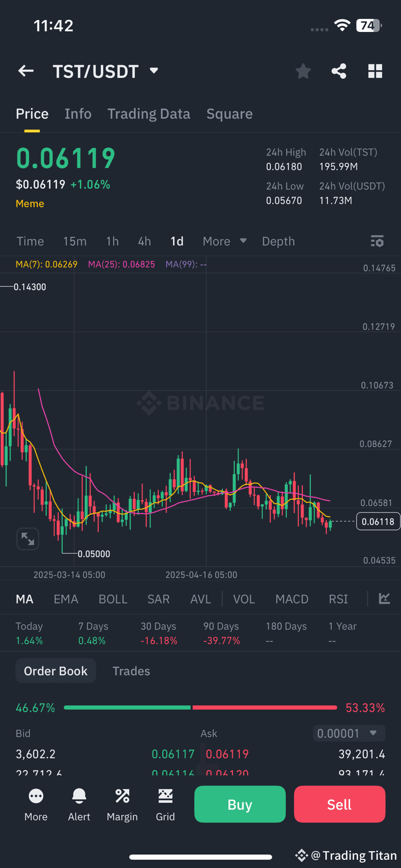401x868 pixels.
Task: Tap the large price 0.06119 header
Action: point(66,158)
